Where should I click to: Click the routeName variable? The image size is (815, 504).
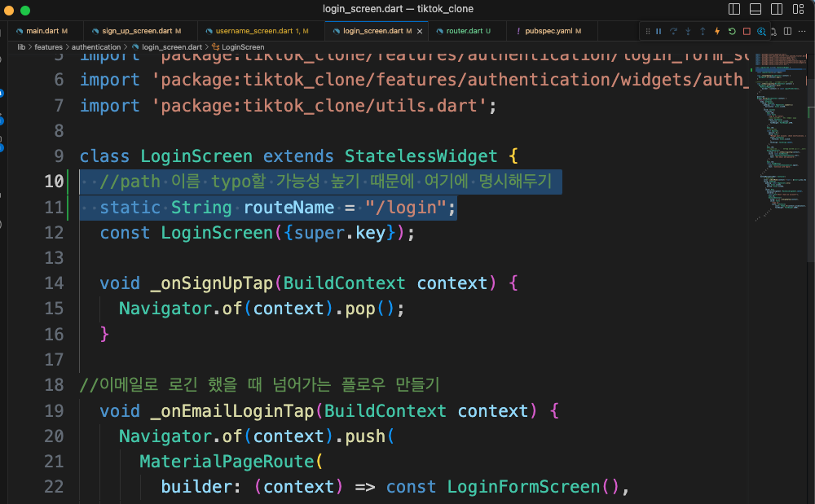point(289,208)
